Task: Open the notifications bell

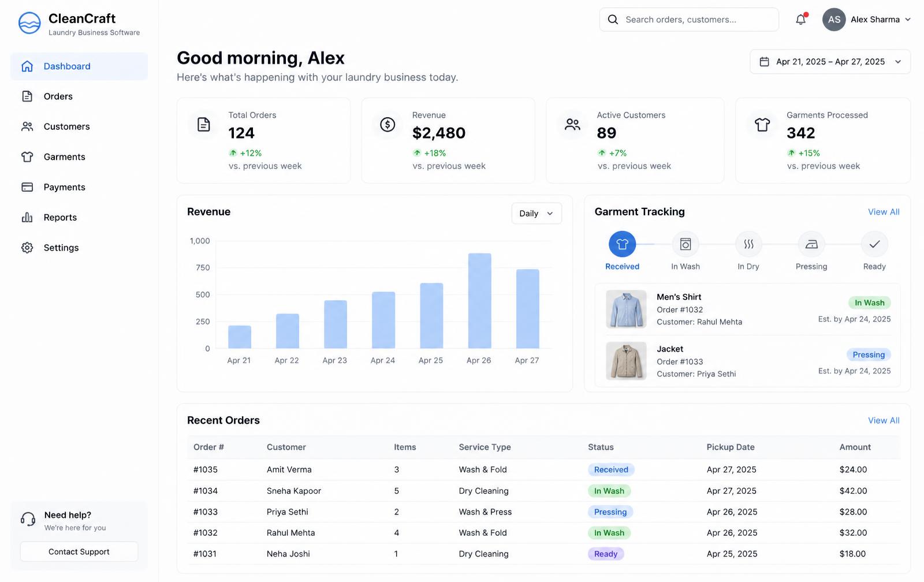Action: coord(801,19)
